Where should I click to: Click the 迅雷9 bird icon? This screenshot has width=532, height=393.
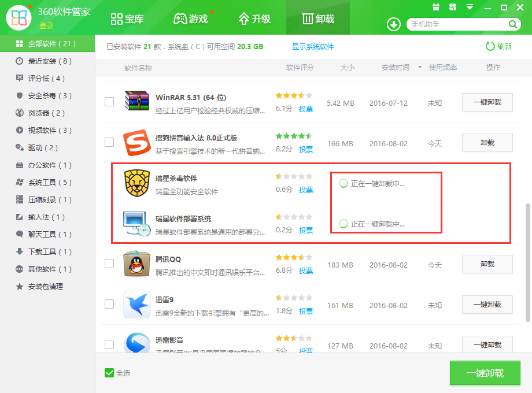click(x=136, y=305)
